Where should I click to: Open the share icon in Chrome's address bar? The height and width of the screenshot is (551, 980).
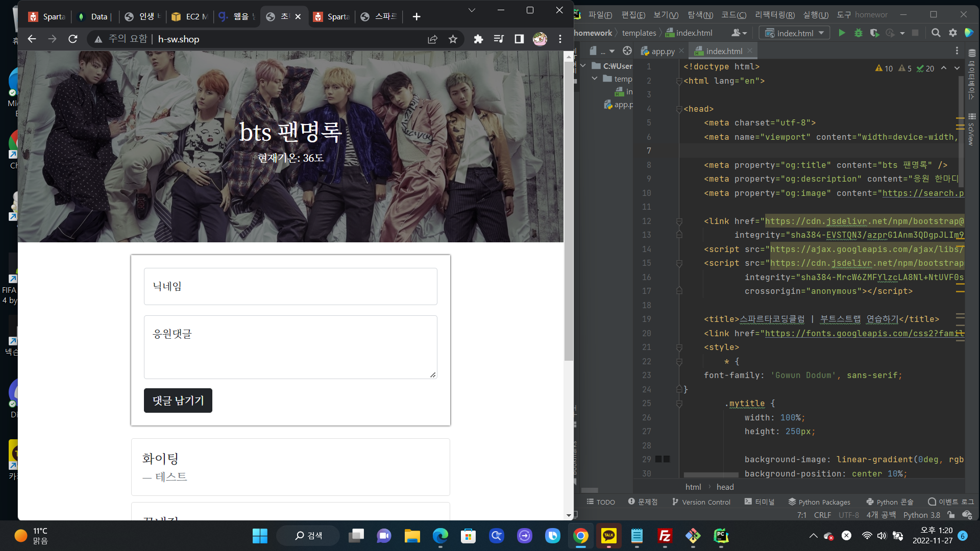pos(433,39)
